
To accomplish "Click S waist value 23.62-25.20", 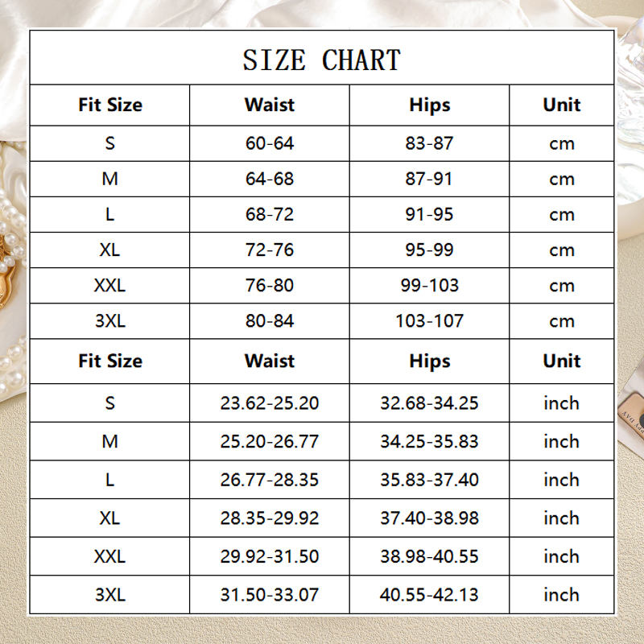I will pos(270,403).
